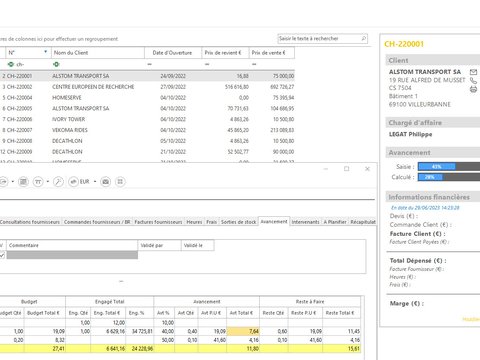Select the Frais tab

[x=211, y=222]
